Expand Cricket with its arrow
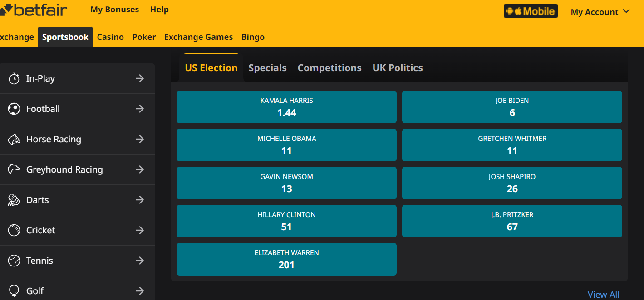644x300 pixels. pyautogui.click(x=140, y=230)
